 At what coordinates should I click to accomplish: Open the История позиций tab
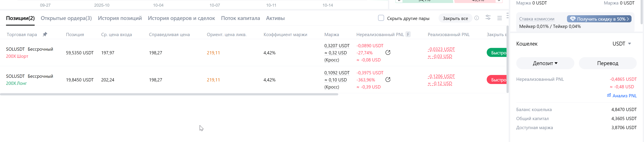click(120, 18)
